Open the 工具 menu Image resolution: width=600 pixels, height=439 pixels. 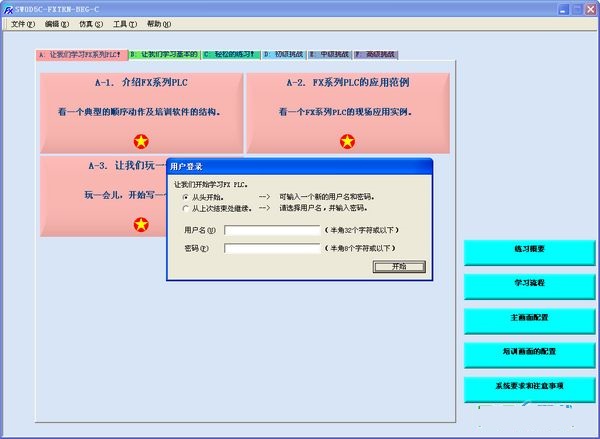coord(125,24)
